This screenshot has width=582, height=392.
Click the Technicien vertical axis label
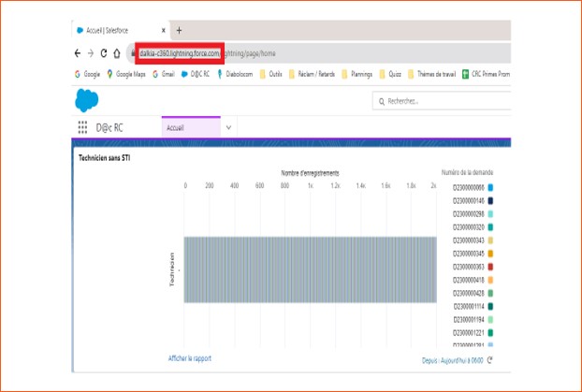click(171, 269)
